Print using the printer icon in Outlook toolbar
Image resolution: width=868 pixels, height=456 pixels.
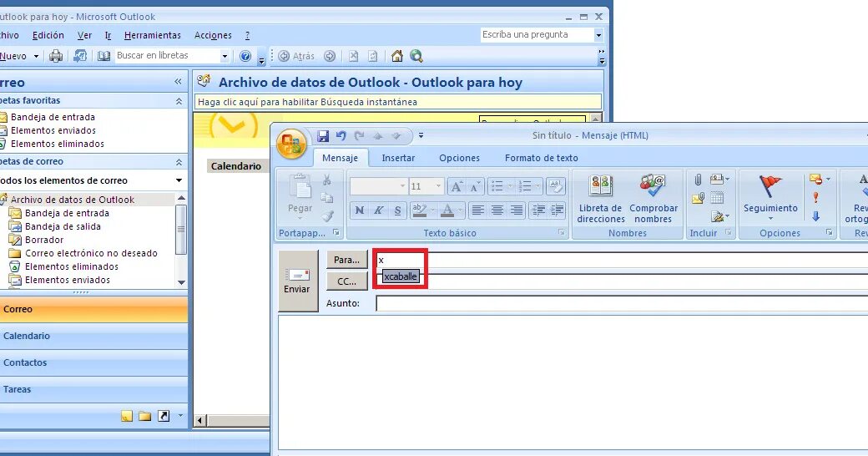tap(56, 56)
